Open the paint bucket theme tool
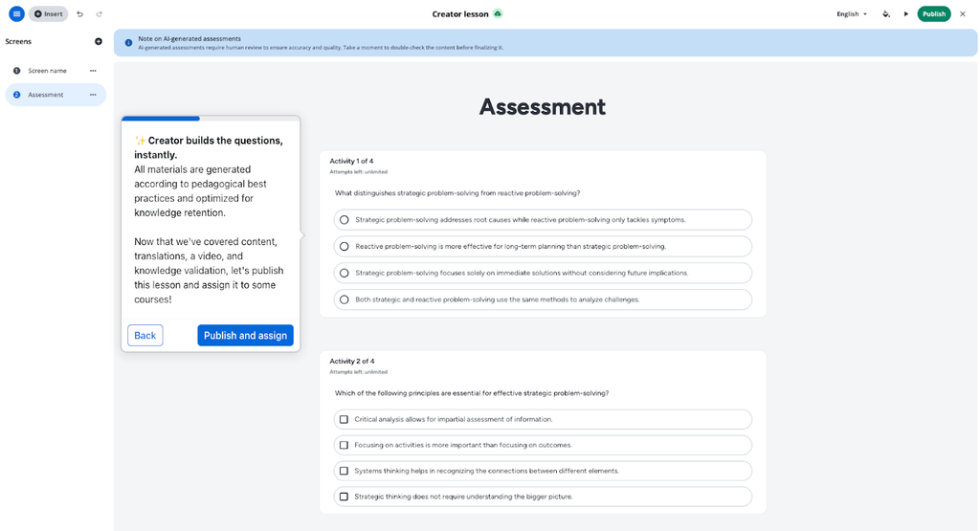This screenshot has height=531, width=980. pyautogui.click(x=886, y=13)
